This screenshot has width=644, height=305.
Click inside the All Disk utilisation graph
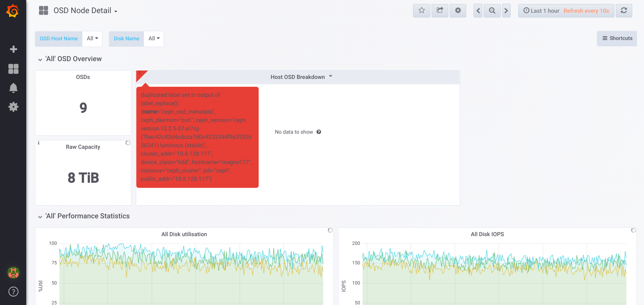191,274
